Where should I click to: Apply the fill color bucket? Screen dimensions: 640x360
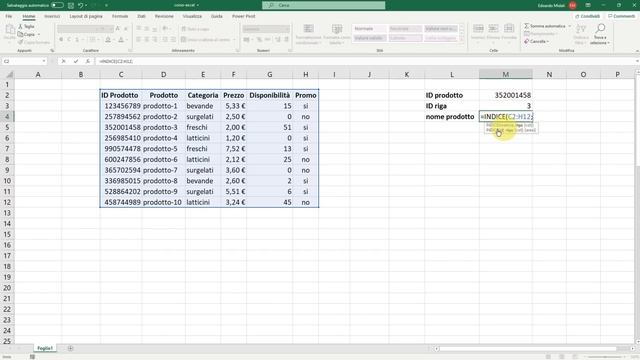(108, 40)
